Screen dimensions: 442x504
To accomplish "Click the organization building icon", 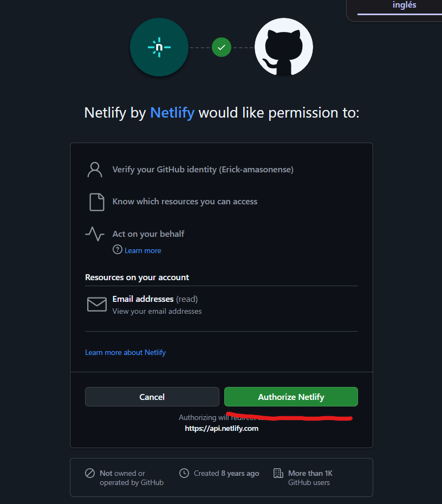I will click(278, 473).
